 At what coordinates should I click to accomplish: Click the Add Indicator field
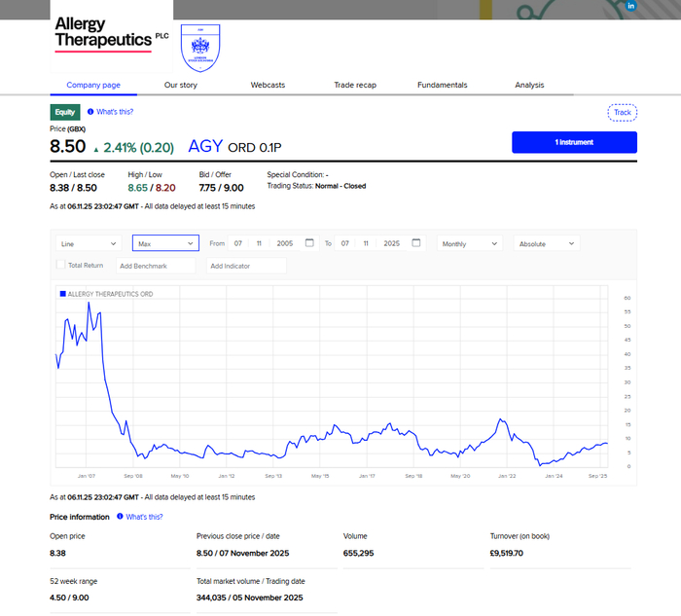point(246,266)
